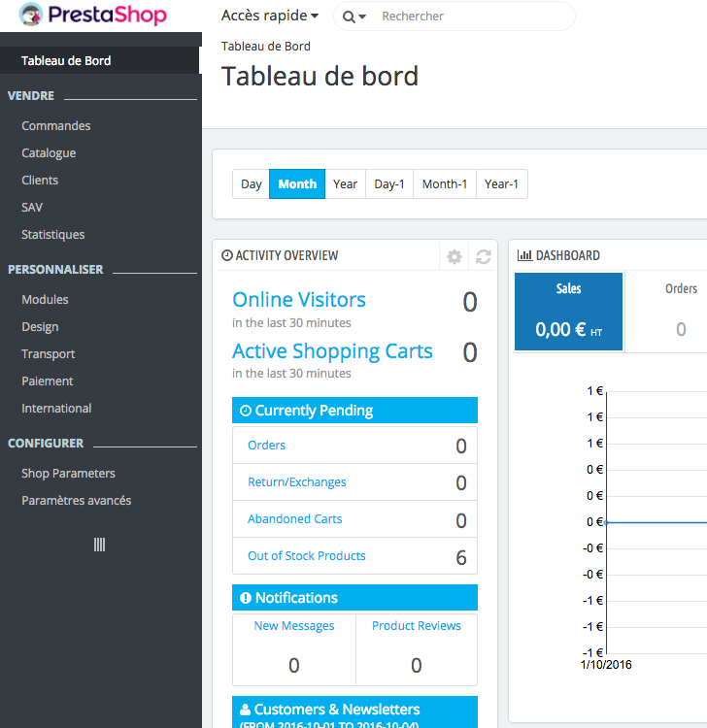Click the Rechercher search field
This screenshot has height=728, width=707.
tap(466, 17)
